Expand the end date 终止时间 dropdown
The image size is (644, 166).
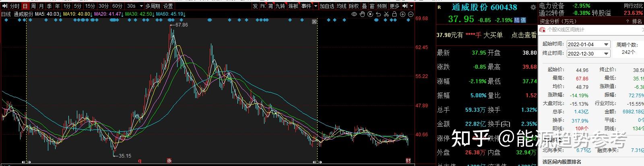tap(606, 54)
